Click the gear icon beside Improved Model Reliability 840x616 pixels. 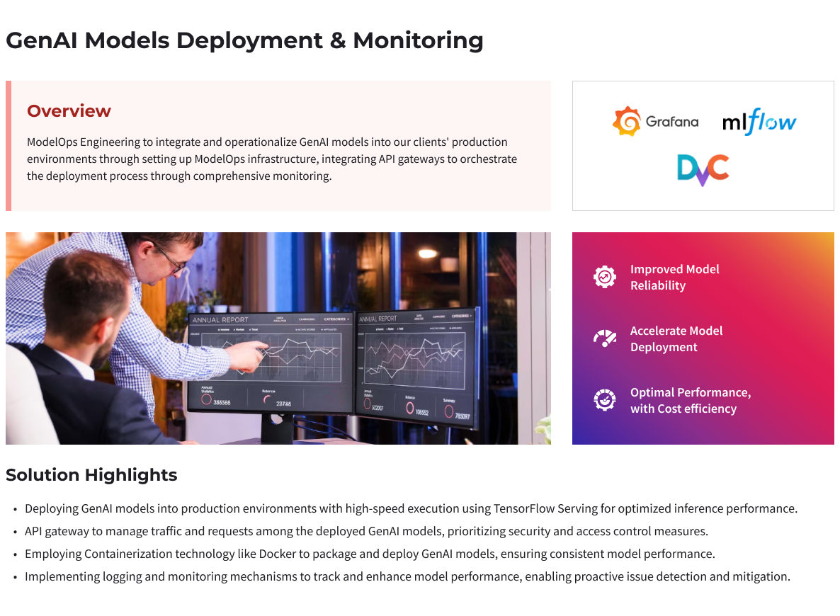(x=604, y=277)
